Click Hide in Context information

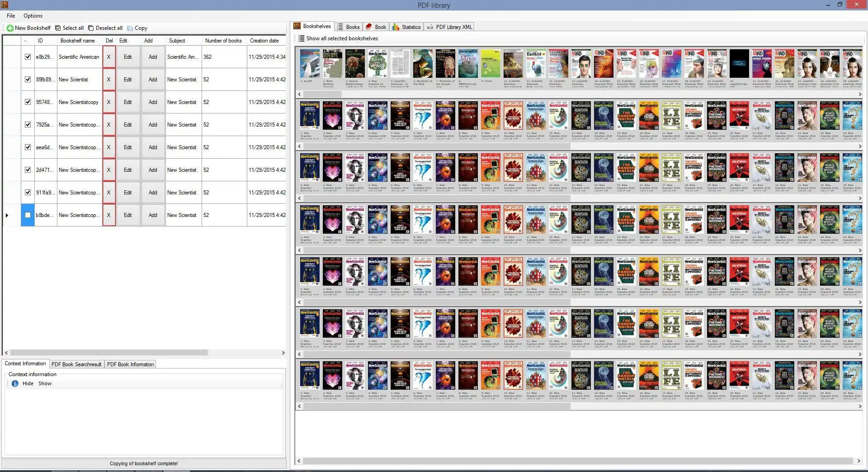click(28, 383)
